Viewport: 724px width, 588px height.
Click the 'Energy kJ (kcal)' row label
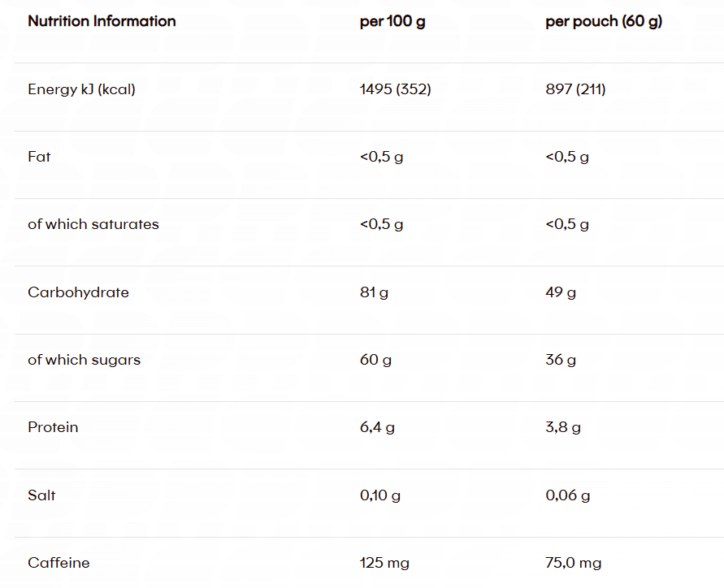[x=81, y=89]
